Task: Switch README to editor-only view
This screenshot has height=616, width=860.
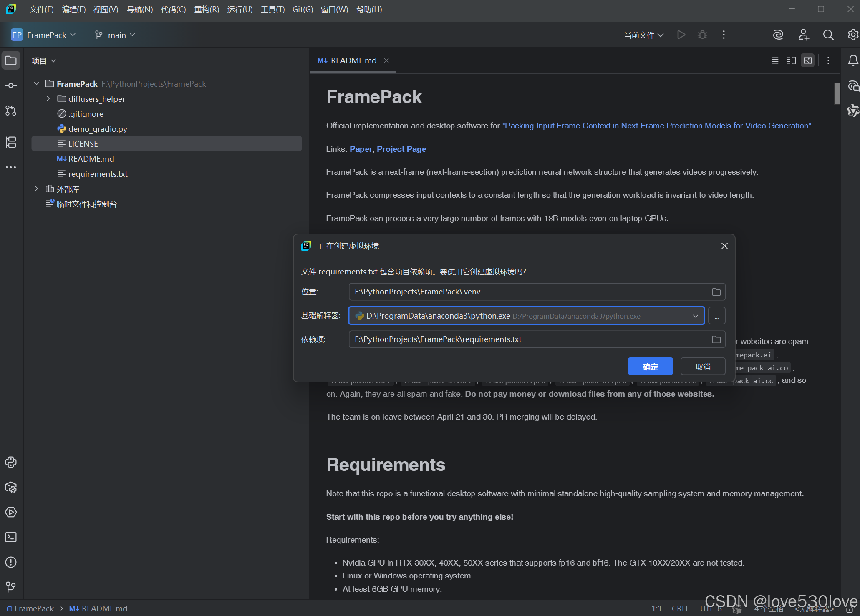Action: click(x=775, y=61)
